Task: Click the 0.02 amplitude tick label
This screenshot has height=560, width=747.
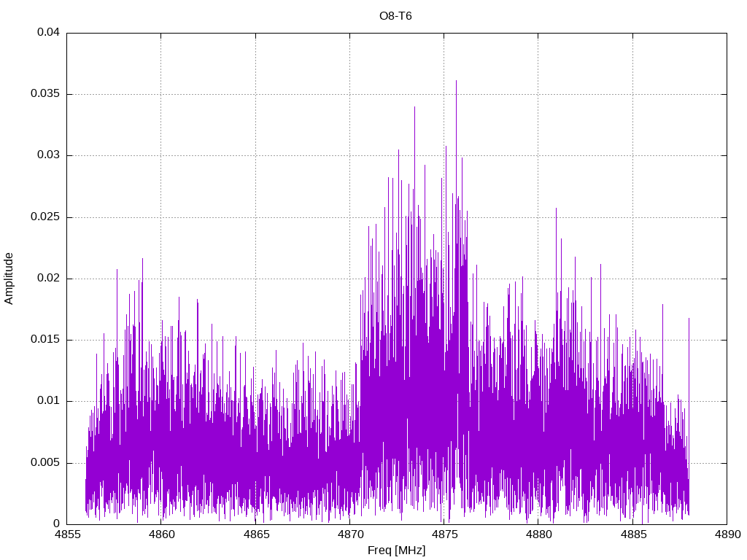Action: 49,279
